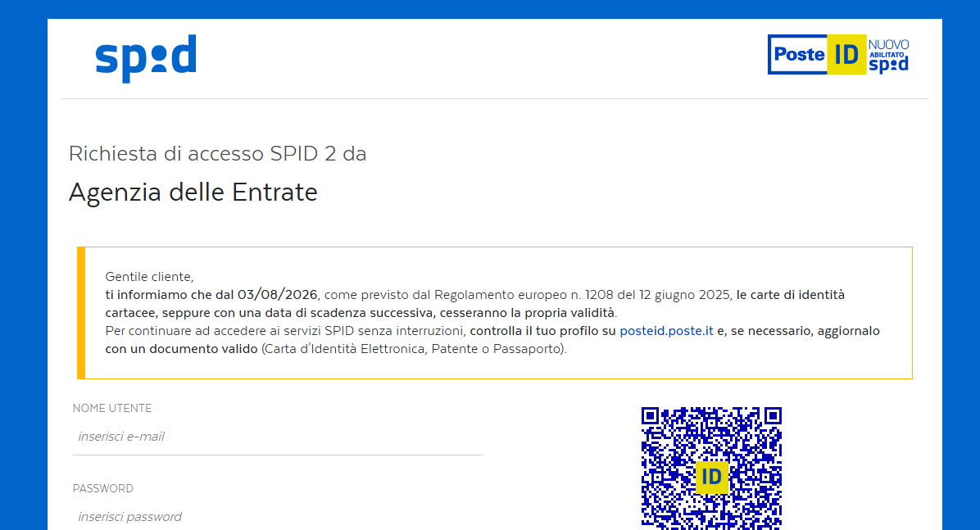The width and height of the screenshot is (980, 530).
Task: Click 'Richiesta di accesso SPID 2 da' text
Action: click(x=217, y=153)
